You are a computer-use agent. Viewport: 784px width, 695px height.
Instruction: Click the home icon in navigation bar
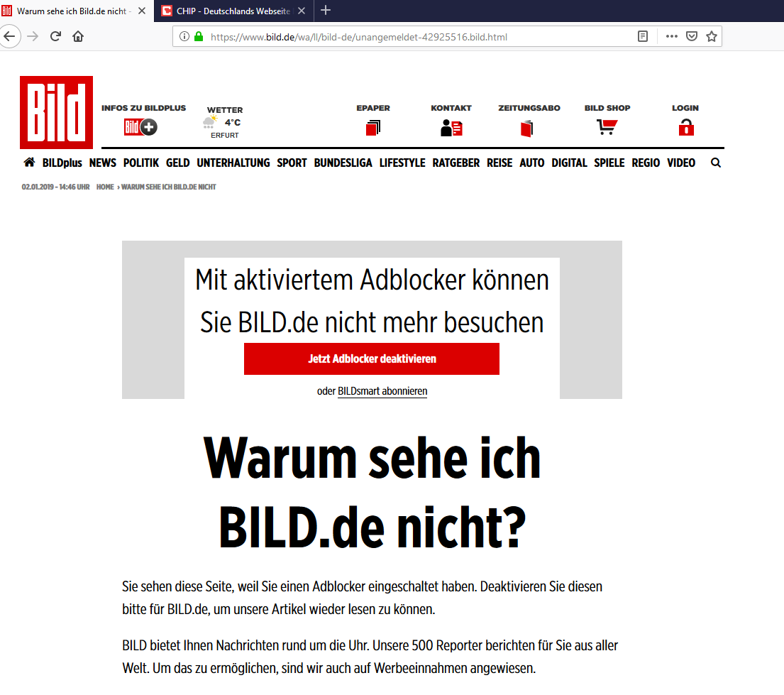pos(29,163)
